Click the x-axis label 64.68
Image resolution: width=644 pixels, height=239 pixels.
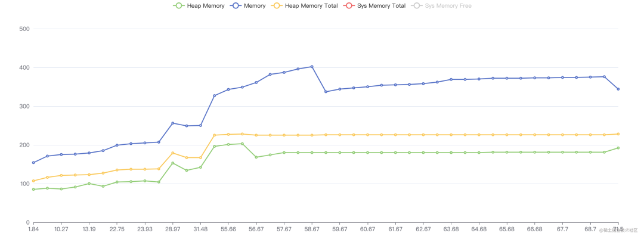(x=479, y=229)
